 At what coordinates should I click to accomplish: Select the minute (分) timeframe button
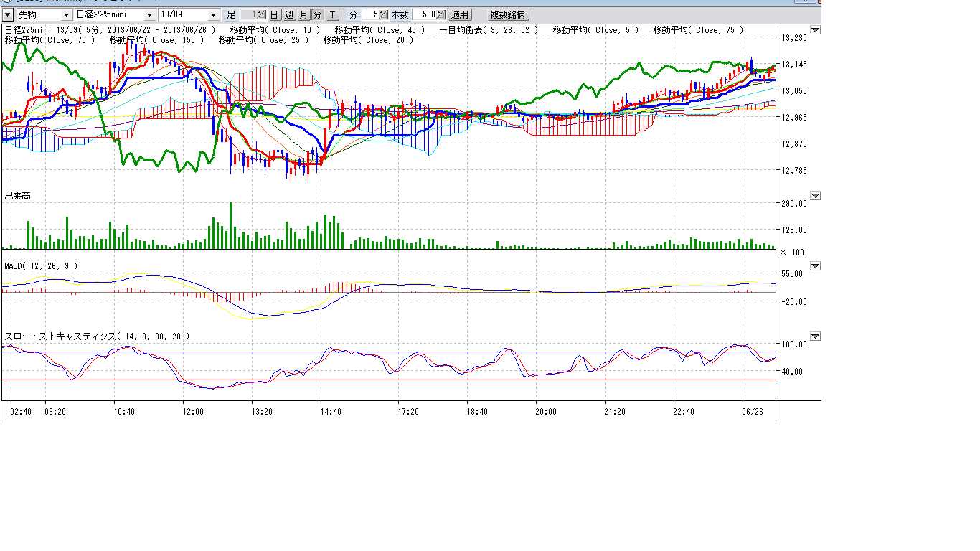[x=317, y=14]
